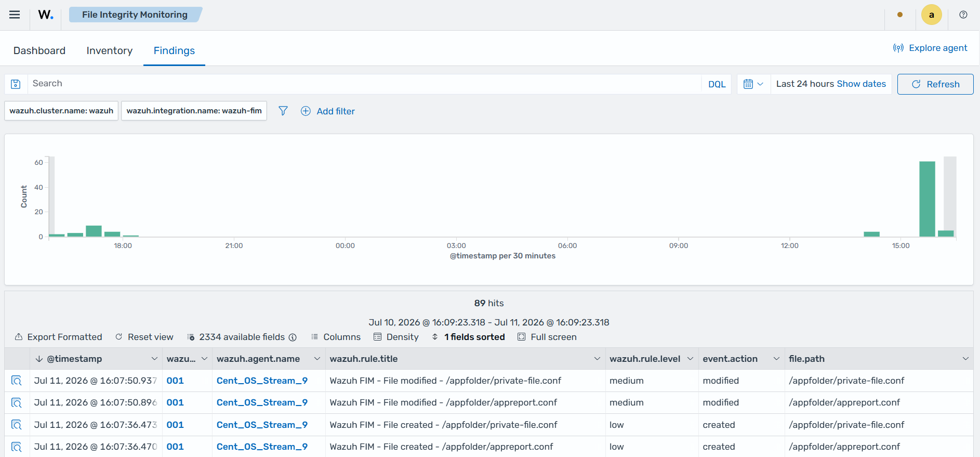Screen dimensions: 980x457
Task: Expand event.action column menu
Action: coord(776,359)
